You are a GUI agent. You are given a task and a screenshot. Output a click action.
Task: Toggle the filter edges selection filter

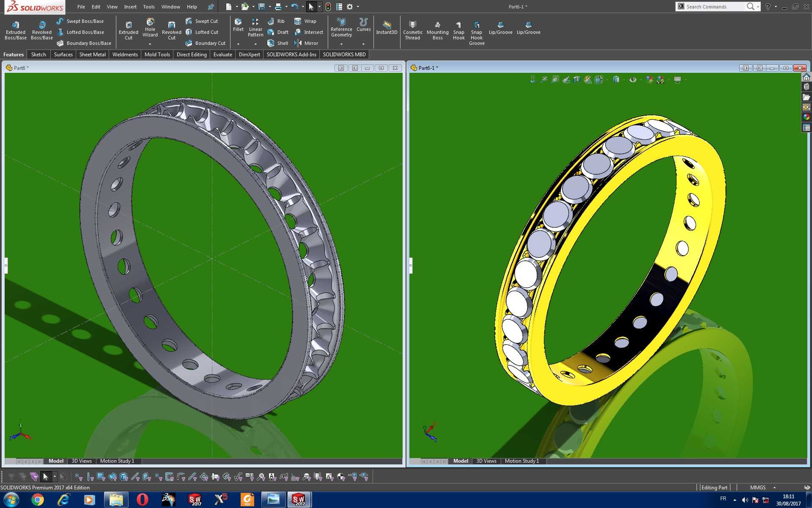coord(90,477)
